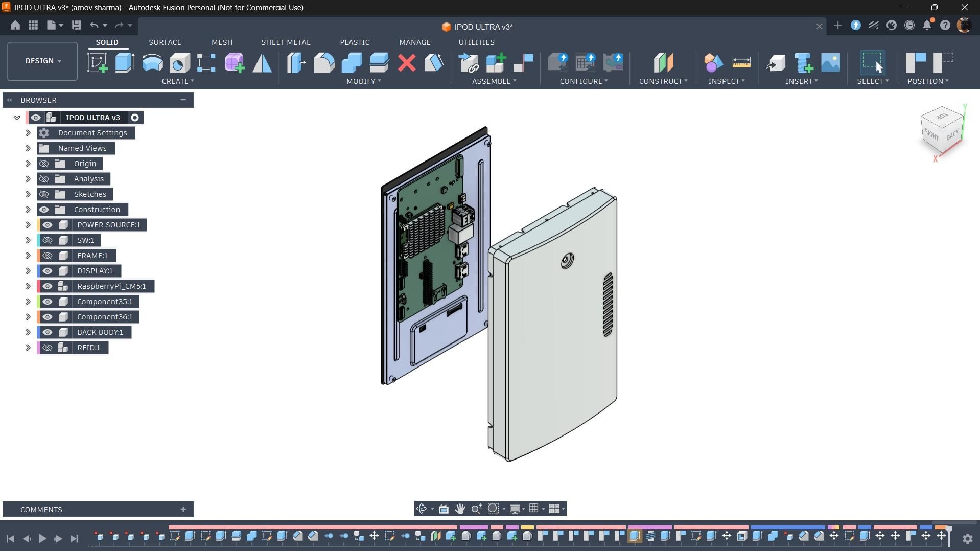Show the RFID:1 component
Image resolution: width=980 pixels, height=551 pixels.
click(x=48, y=348)
